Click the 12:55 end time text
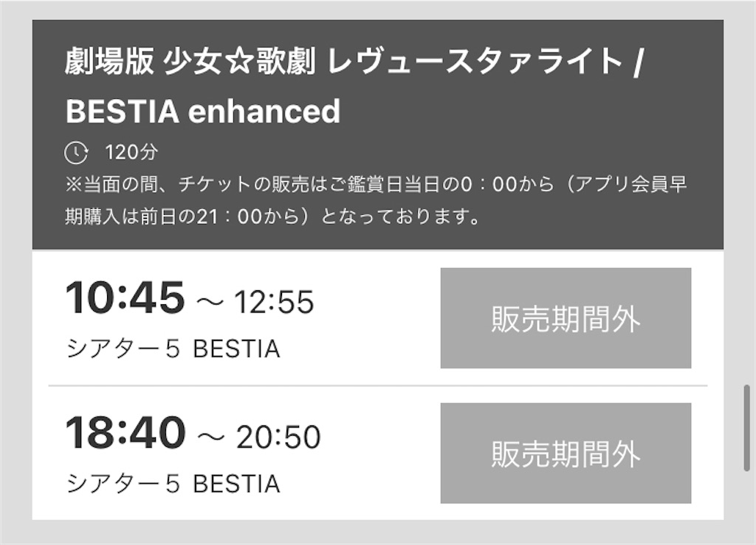The width and height of the screenshot is (756, 545). (275, 302)
